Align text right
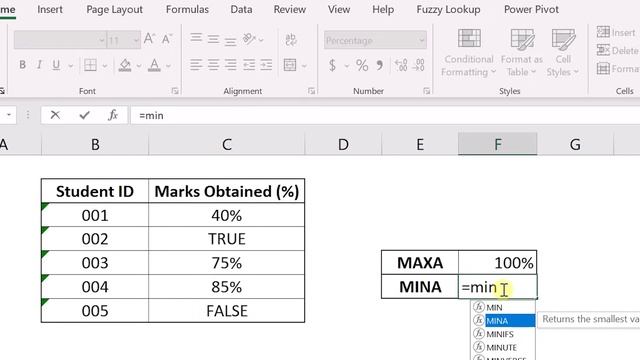640x360 pixels. pyautogui.click(x=231, y=64)
